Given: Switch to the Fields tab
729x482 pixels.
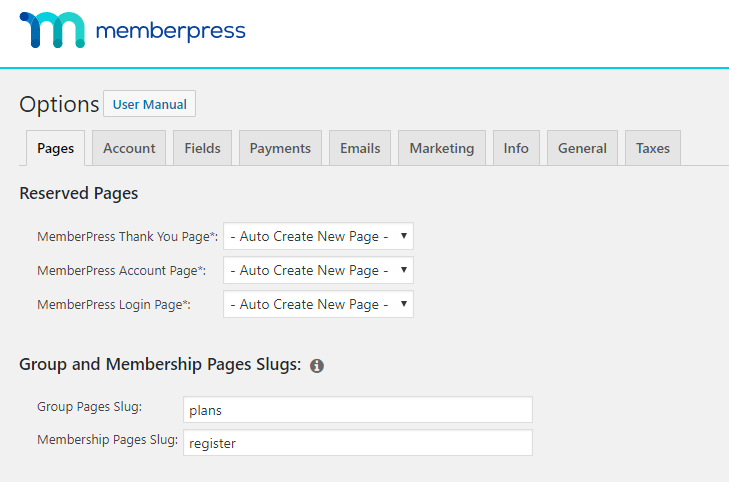Looking at the screenshot, I should 202,148.
